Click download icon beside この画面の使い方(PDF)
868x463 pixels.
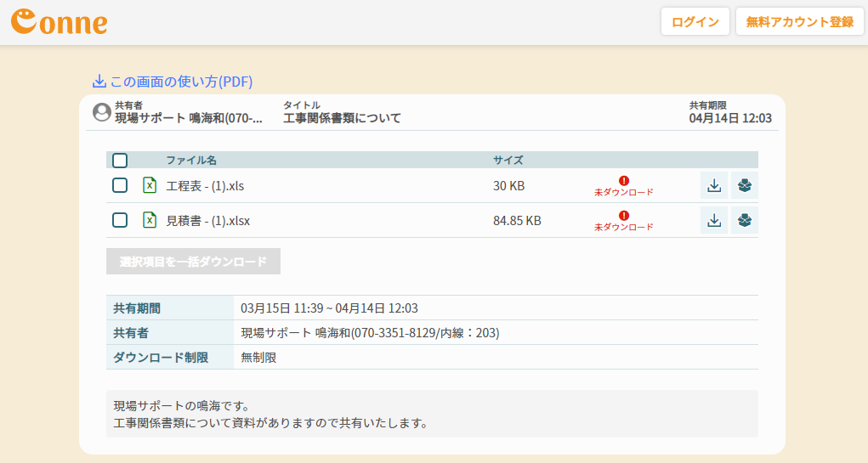click(99, 82)
